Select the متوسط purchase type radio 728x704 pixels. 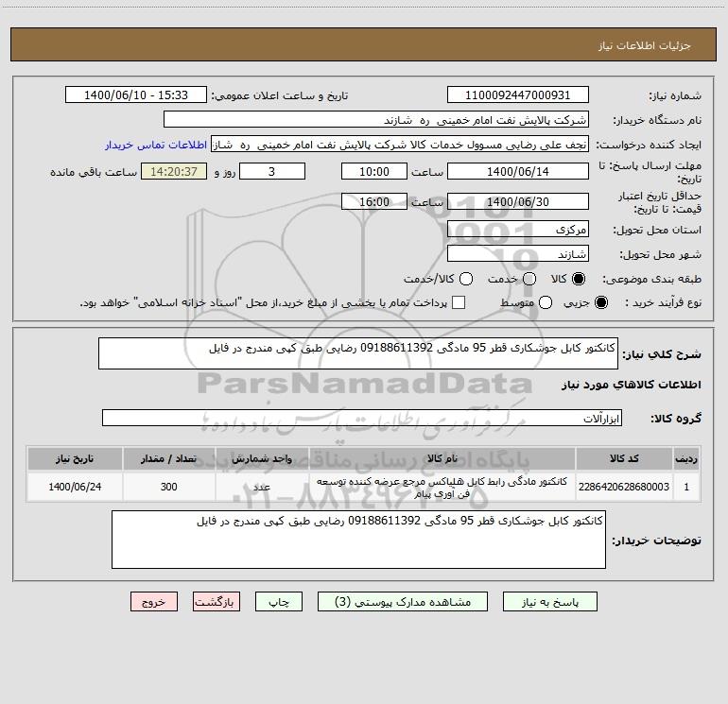tap(546, 302)
